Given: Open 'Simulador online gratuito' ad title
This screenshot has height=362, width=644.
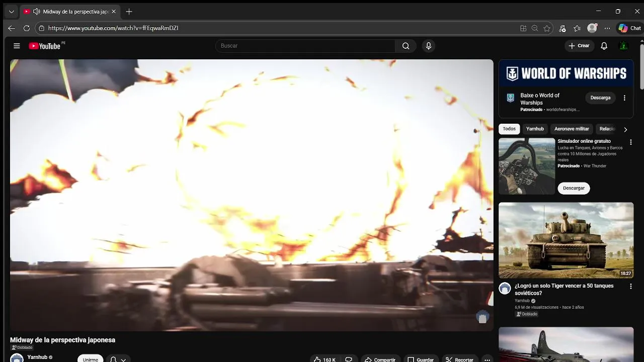Looking at the screenshot, I should [584, 141].
